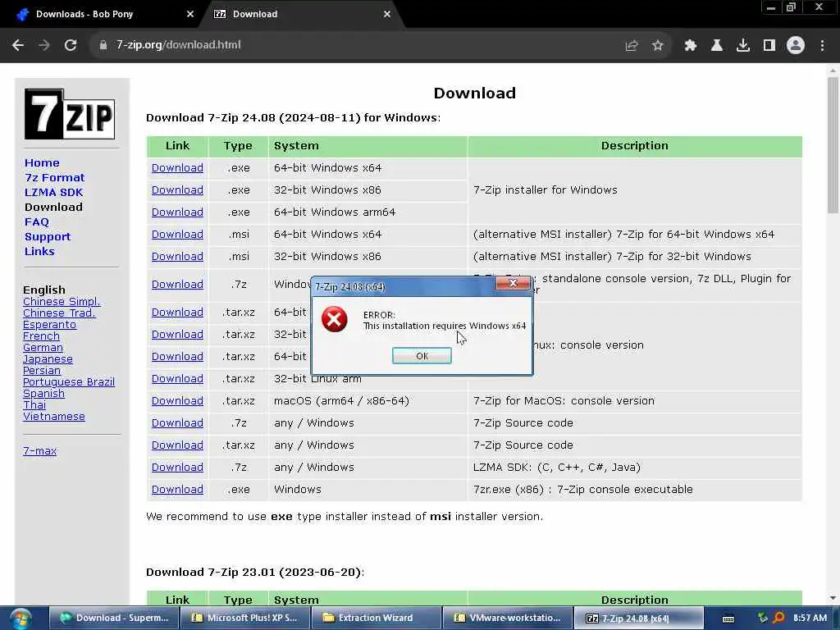Click the 7-Zip logo image
The image size is (840, 630).
coord(70,114)
